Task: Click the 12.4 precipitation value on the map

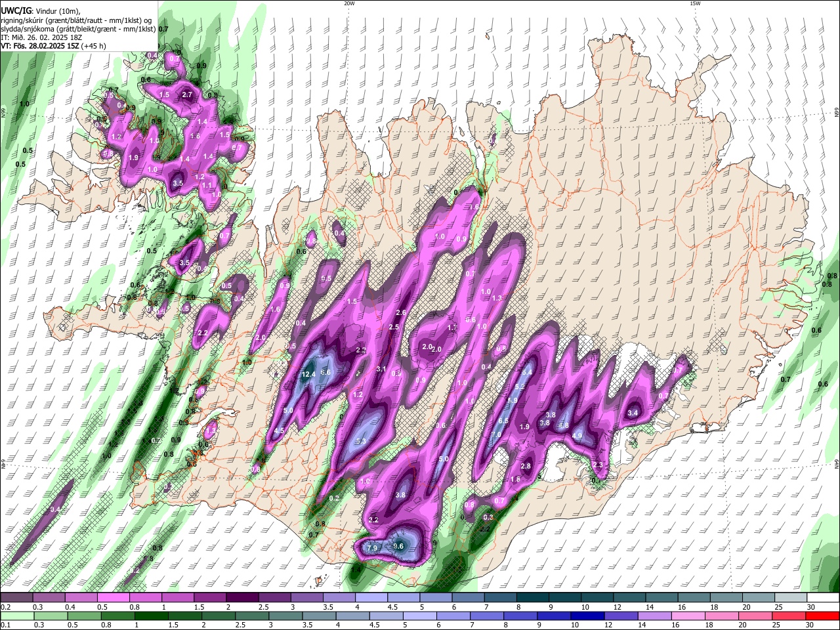Action: pos(308,374)
